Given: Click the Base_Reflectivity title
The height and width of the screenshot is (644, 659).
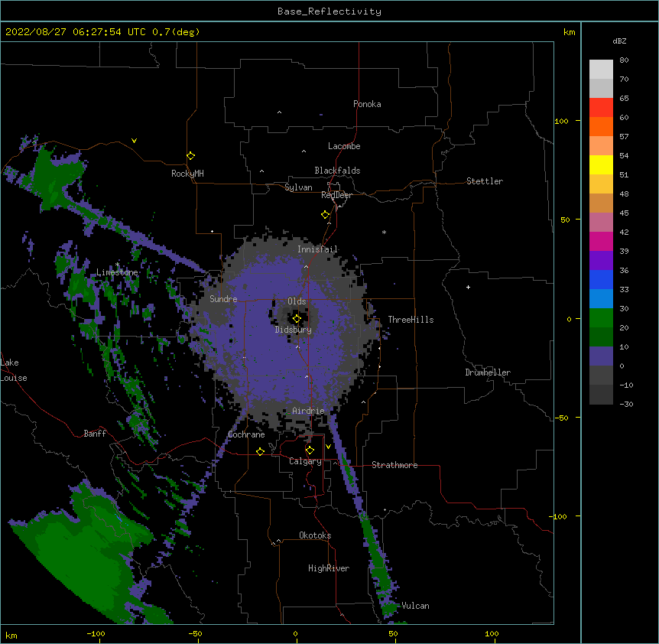Looking at the screenshot, I should (x=329, y=11).
